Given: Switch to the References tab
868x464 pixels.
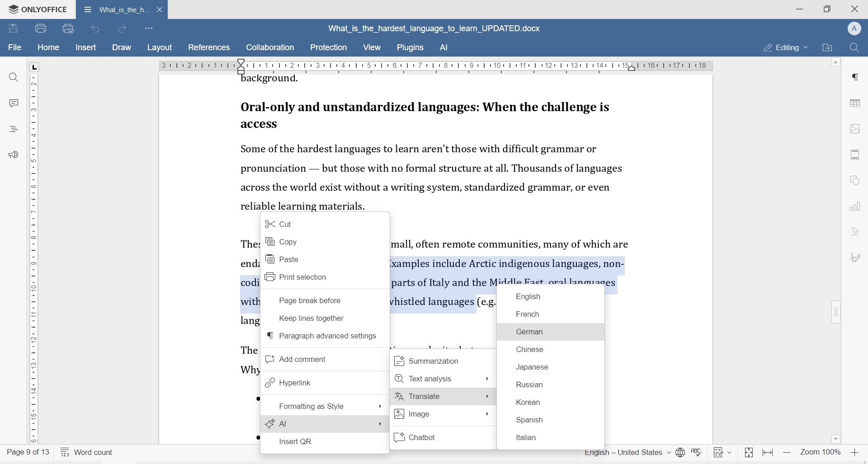Looking at the screenshot, I should [209, 47].
